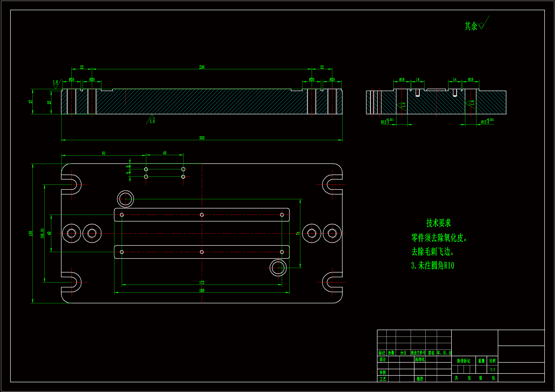Select the 未注圆角R10 note
Screen dimensions: 555x392
pos(433,266)
